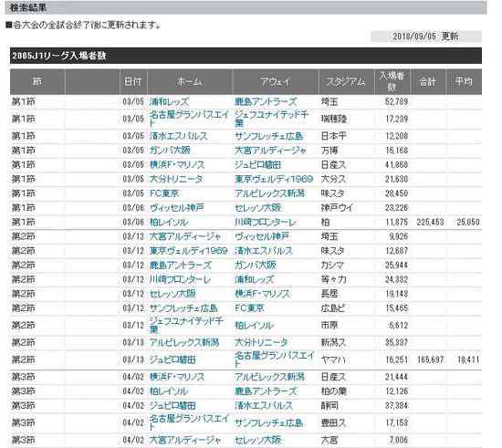The width and height of the screenshot is (502, 448).
Task: Click 鹿島アントラーズ home link in カシマ row
Action: pyautogui.click(x=181, y=265)
